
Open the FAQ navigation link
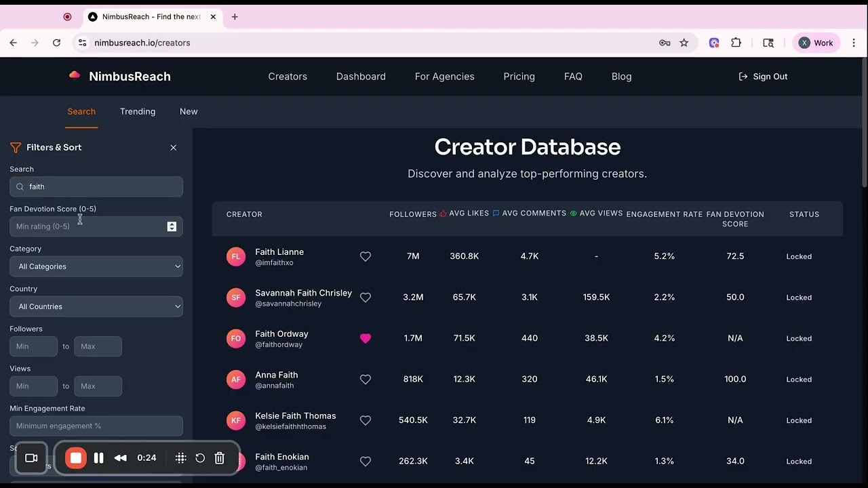573,77
